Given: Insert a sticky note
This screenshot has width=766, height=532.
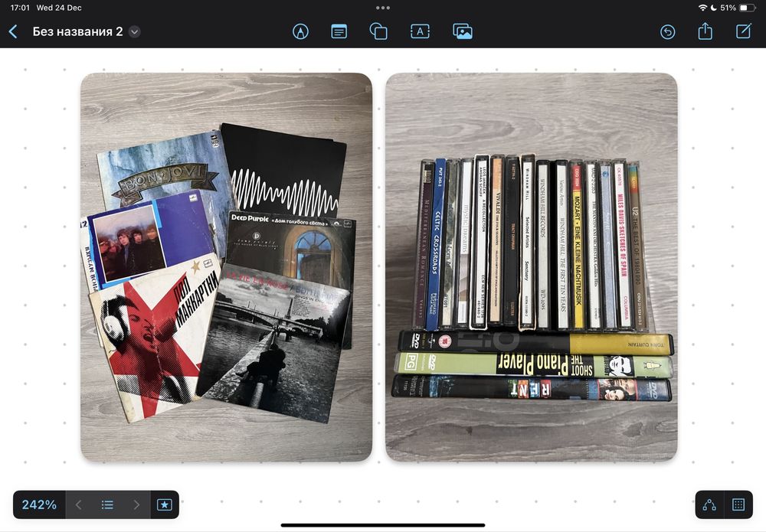Looking at the screenshot, I should pyautogui.click(x=339, y=31).
